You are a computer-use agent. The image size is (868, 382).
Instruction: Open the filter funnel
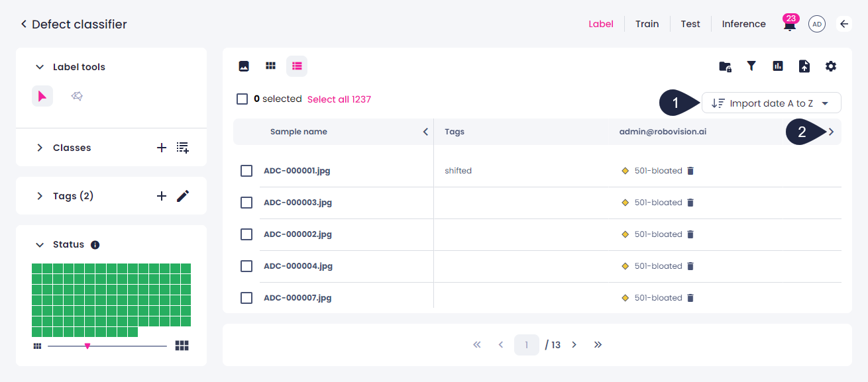click(x=751, y=66)
